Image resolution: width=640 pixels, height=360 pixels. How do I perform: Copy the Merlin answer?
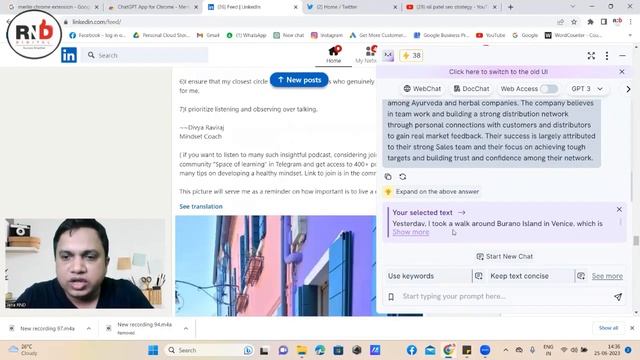click(x=388, y=177)
